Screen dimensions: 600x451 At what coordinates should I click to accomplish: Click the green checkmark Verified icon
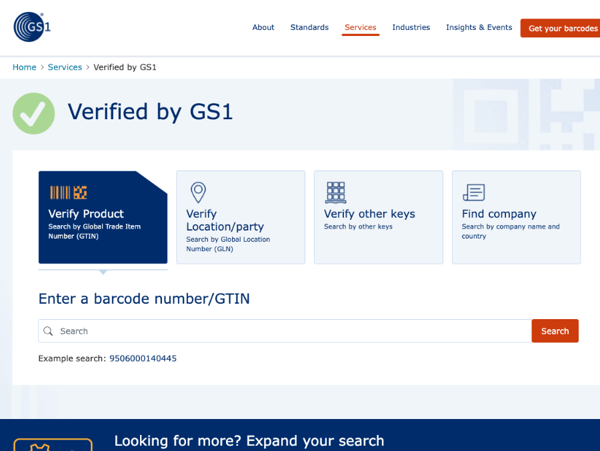point(34,113)
